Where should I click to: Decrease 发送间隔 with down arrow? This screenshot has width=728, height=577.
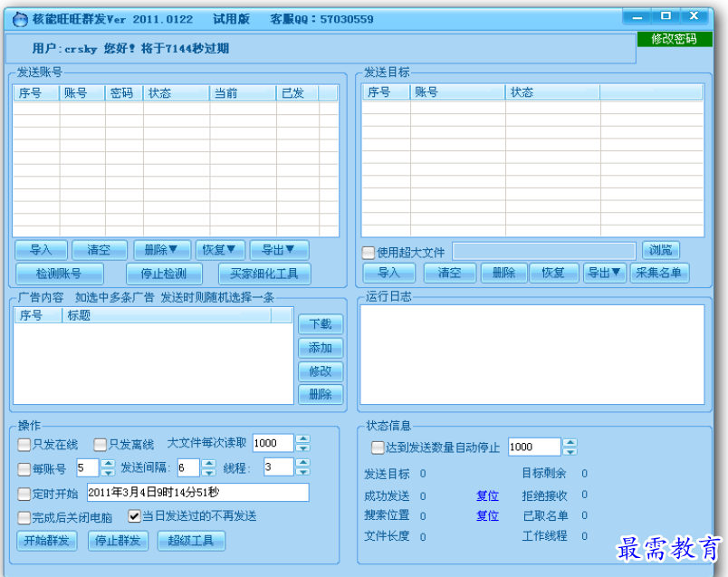coord(209,473)
